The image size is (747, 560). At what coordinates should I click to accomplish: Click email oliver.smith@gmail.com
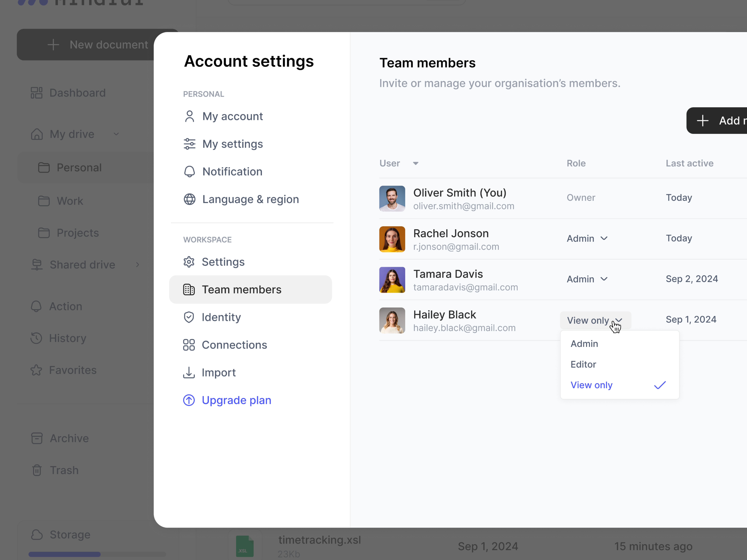click(464, 206)
